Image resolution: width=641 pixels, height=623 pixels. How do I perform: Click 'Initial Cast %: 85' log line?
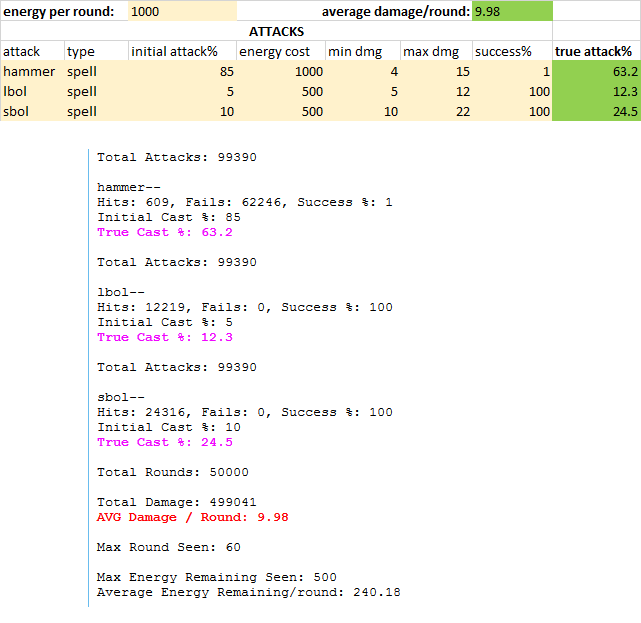click(x=169, y=217)
